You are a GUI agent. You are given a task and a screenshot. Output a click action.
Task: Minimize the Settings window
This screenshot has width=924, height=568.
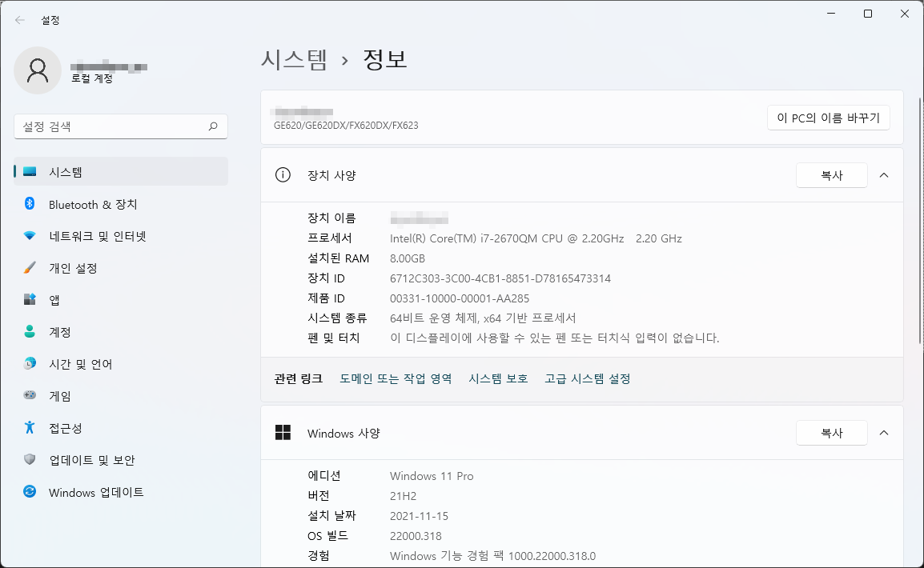(x=831, y=14)
